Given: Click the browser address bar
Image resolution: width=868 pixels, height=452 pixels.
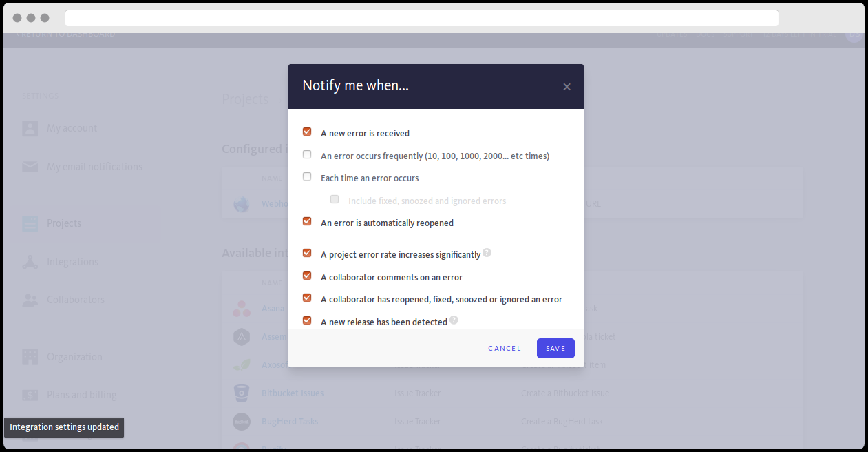Looking at the screenshot, I should [x=422, y=18].
